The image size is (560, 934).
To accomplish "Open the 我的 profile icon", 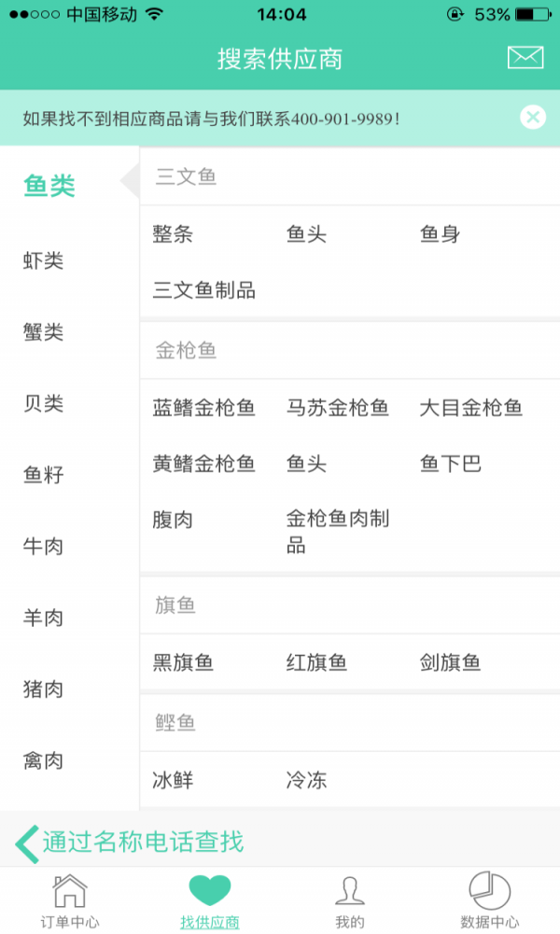I will pos(350,890).
